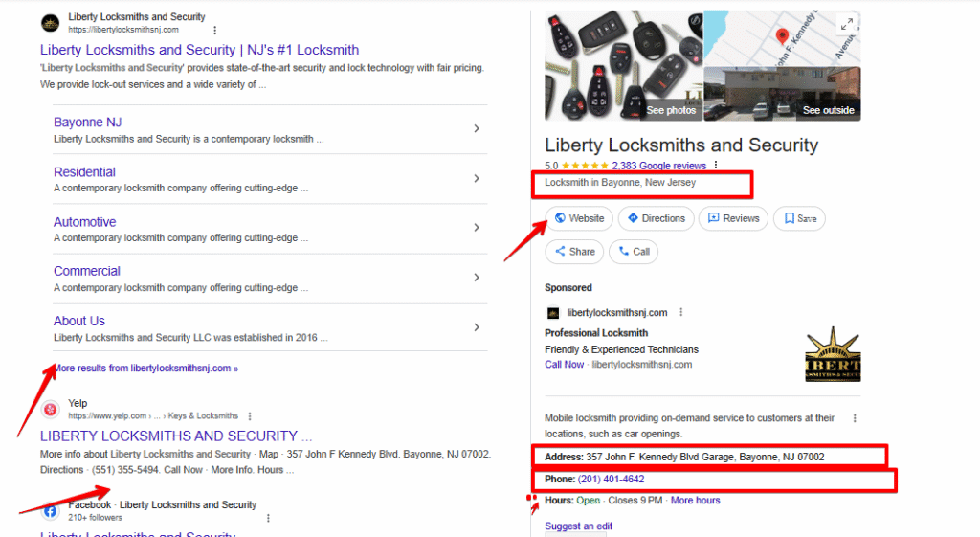Click the Liberty crown logo image in the ad
The image size is (980, 537).
833,354
